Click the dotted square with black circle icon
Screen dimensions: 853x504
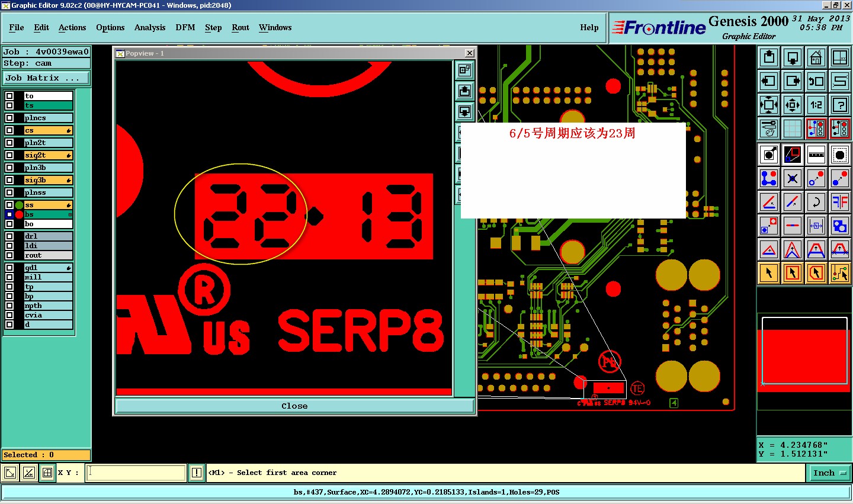[x=840, y=155]
